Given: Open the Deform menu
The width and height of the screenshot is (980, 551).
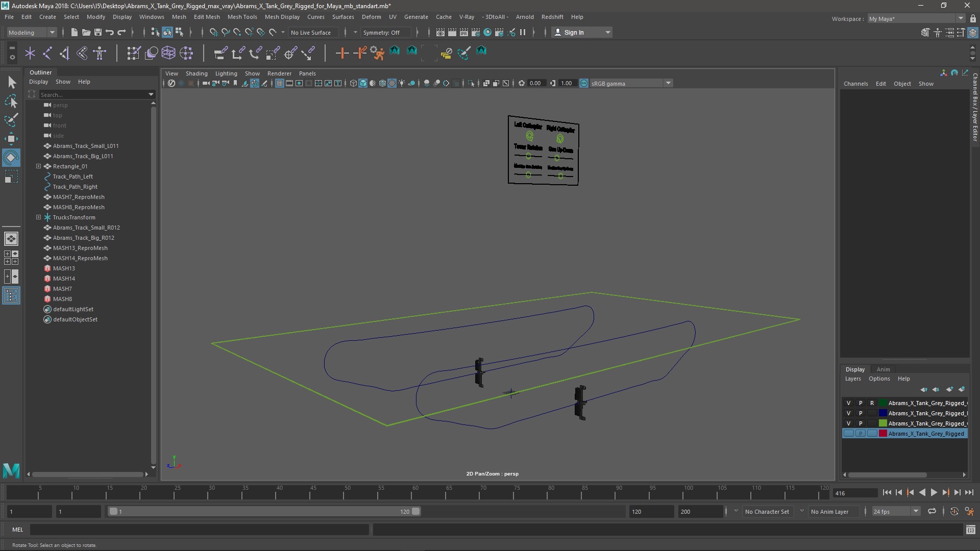Looking at the screenshot, I should point(371,17).
